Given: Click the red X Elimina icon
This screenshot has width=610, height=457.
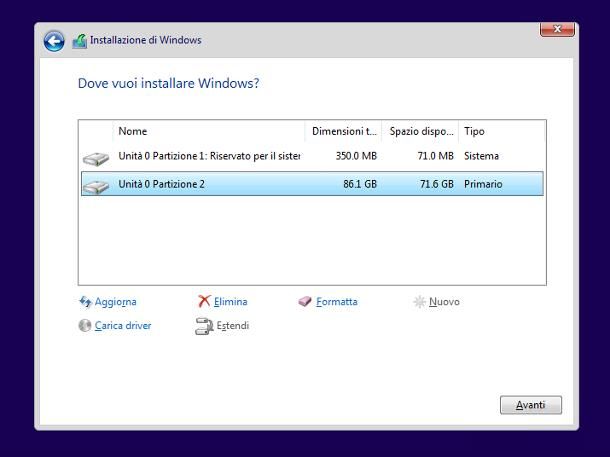Looking at the screenshot, I should (204, 301).
